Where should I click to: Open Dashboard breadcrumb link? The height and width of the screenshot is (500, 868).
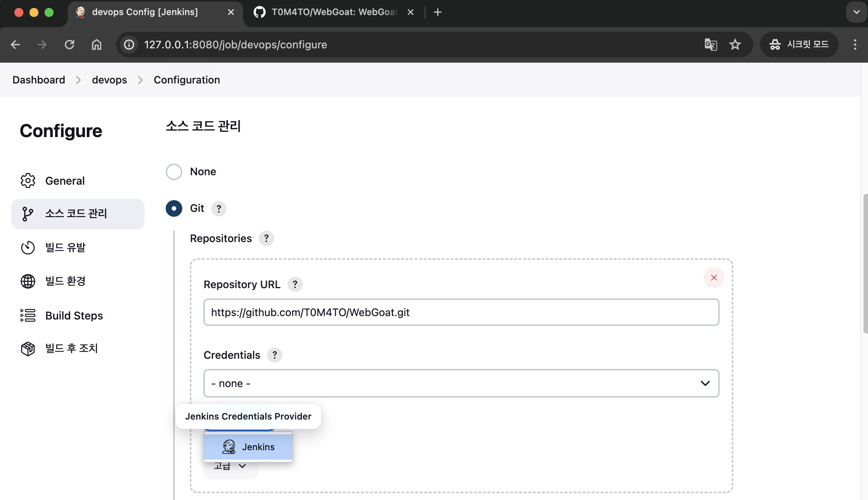38,80
